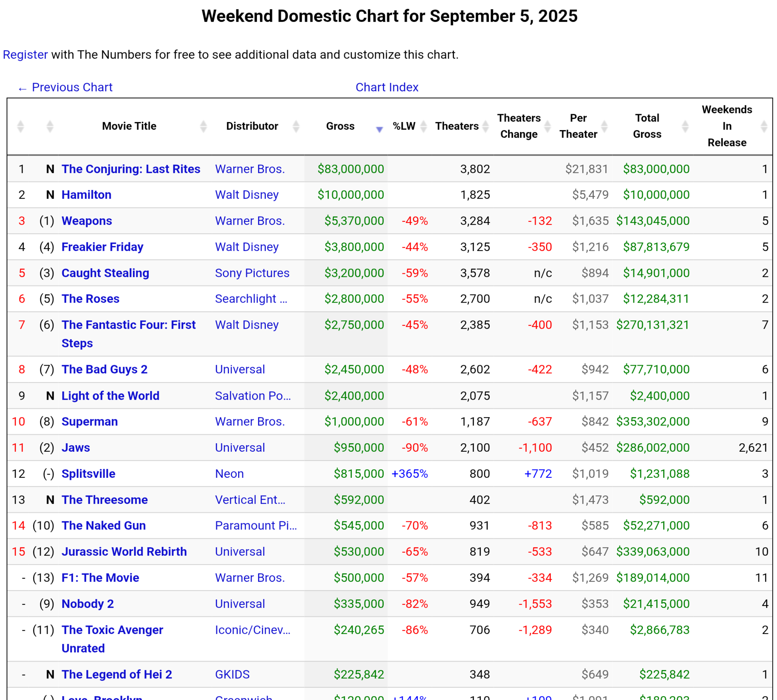The image size is (777, 700).
Task: Sort by the previous rank column arrows
Action: coord(50,126)
